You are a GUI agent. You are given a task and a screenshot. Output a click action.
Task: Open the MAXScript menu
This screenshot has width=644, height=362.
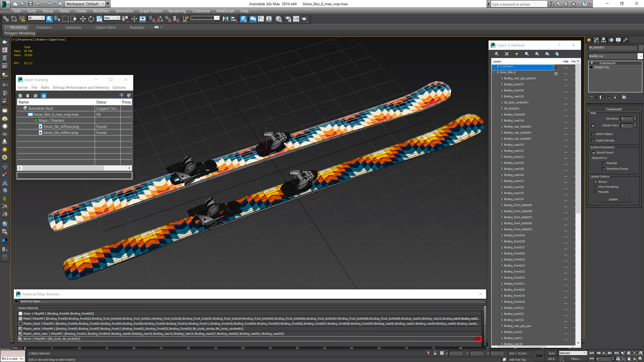click(x=225, y=11)
